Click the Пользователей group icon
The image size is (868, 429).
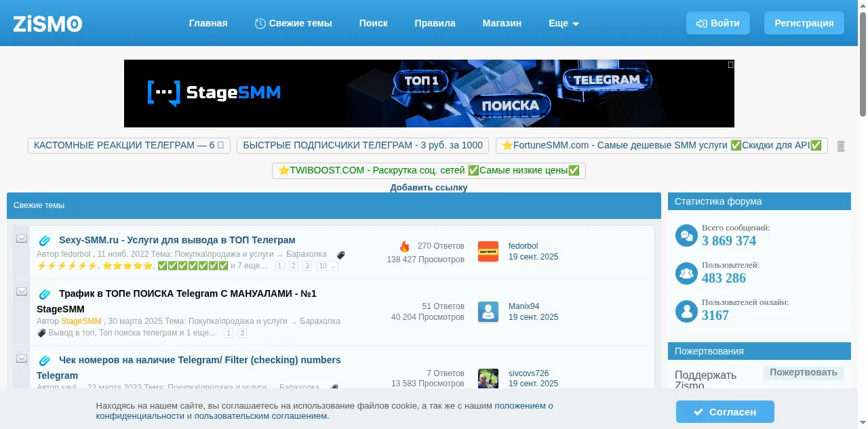click(686, 273)
